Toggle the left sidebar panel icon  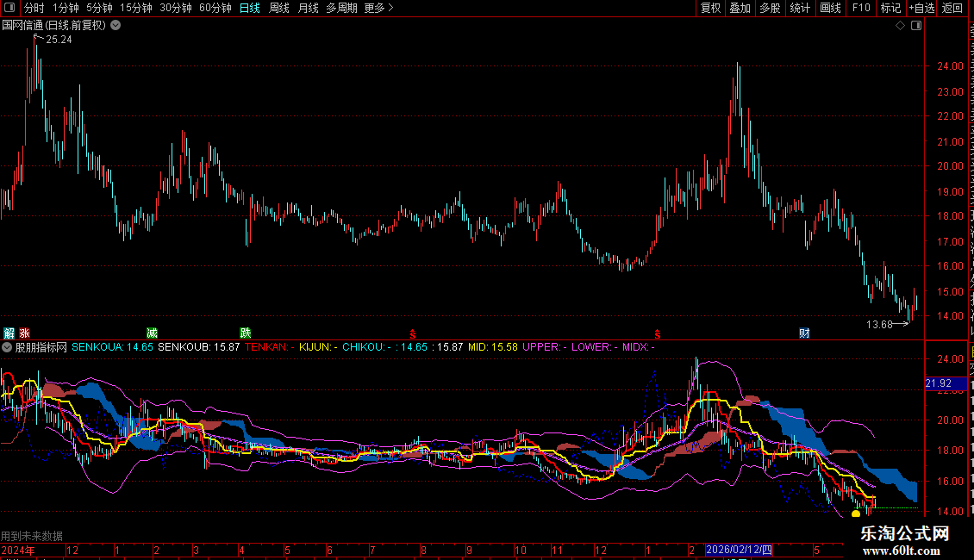(x=9, y=8)
